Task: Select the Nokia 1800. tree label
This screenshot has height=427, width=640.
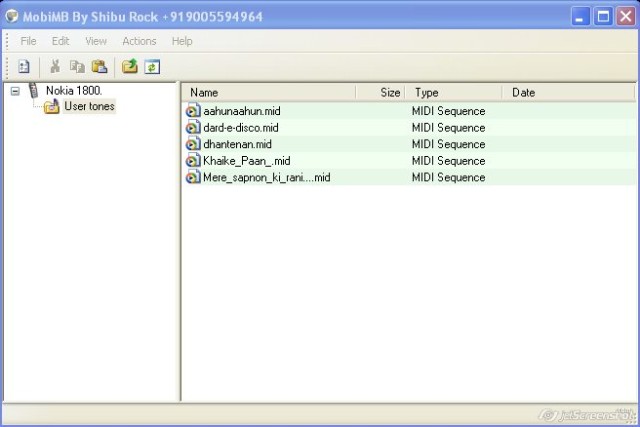Action: click(x=74, y=91)
